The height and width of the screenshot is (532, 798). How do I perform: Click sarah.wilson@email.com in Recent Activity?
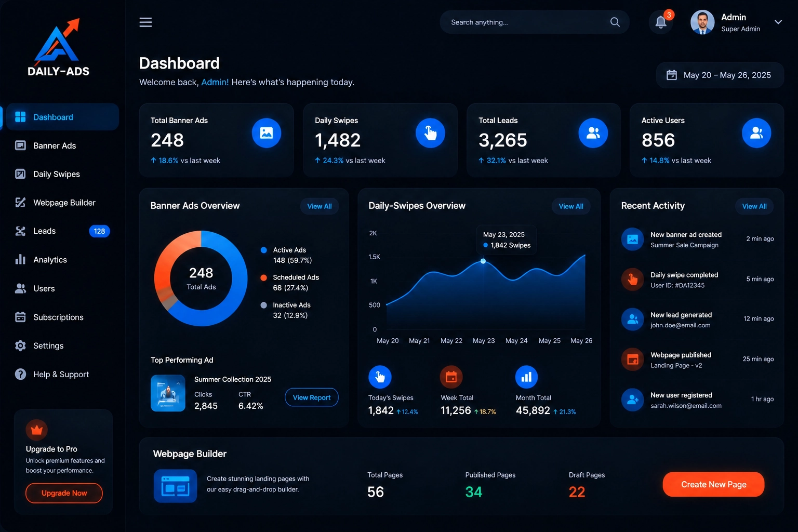click(686, 406)
